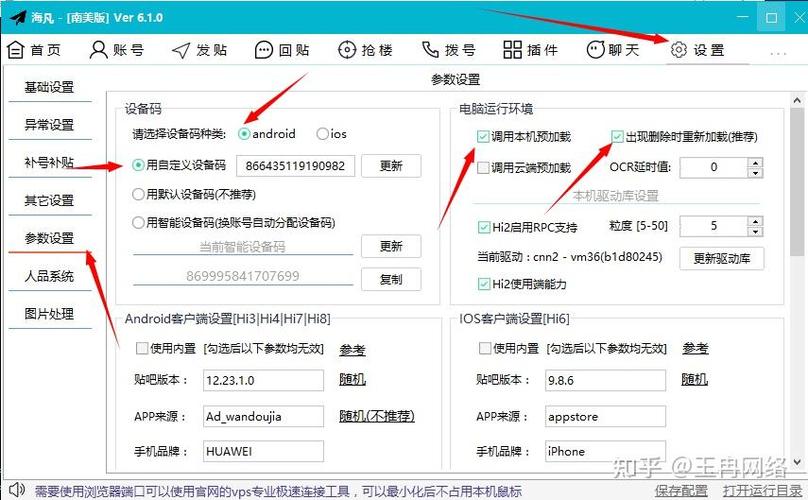
Task: Open the 回贴 reply bubble icon
Action: pyautogui.click(x=264, y=50)
